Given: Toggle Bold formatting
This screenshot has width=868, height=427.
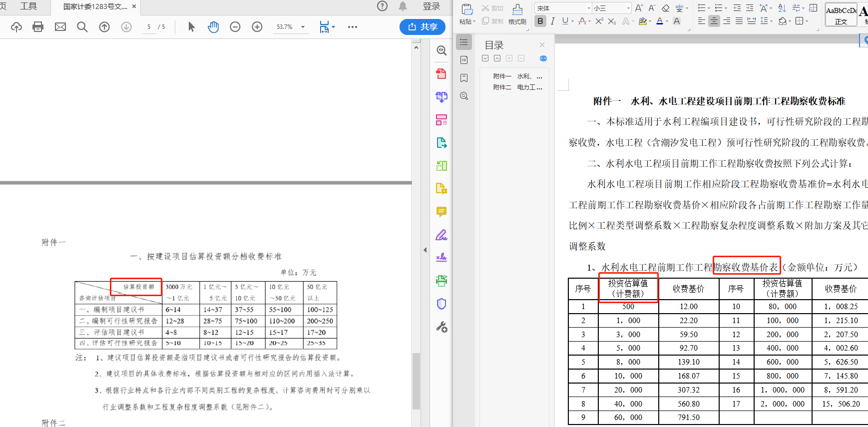Looking at the screenshot, I should point(540,21).
